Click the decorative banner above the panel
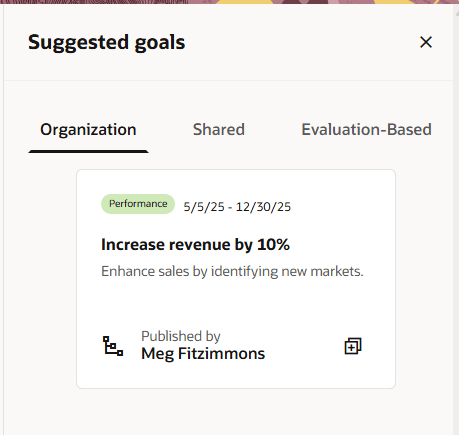The width and height of the screenshot is (459, 435). click(x=229, y=2)
